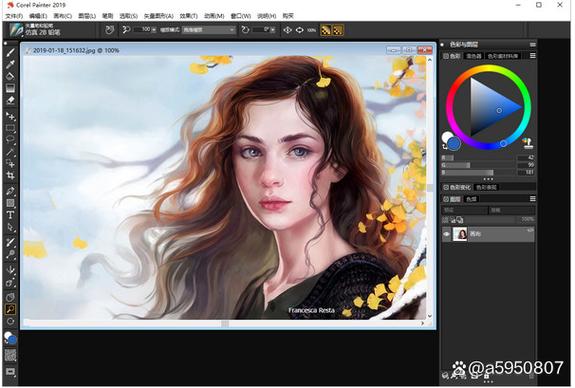Click the layer opacity slider
This screenshot has height=388, width=575.
490,220
